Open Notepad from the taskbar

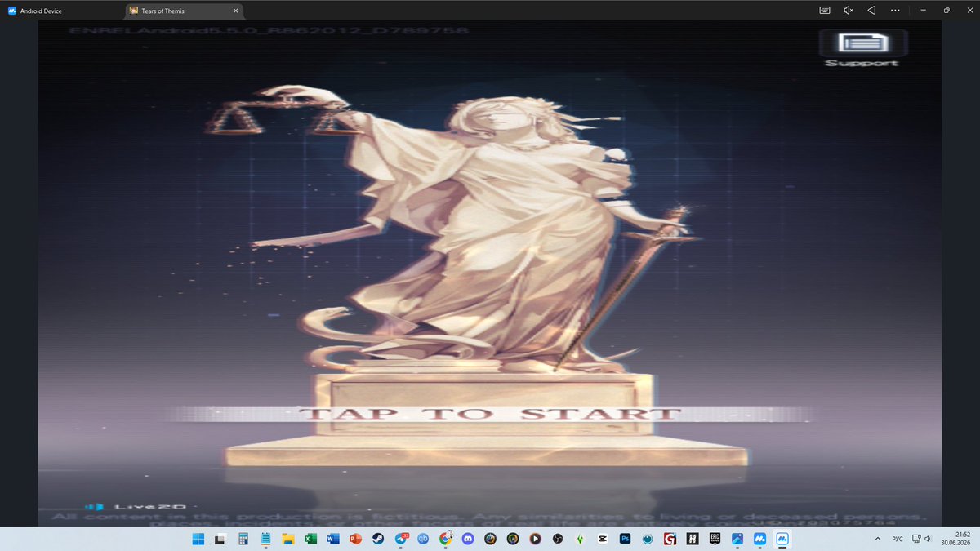[x=265, y=539]
